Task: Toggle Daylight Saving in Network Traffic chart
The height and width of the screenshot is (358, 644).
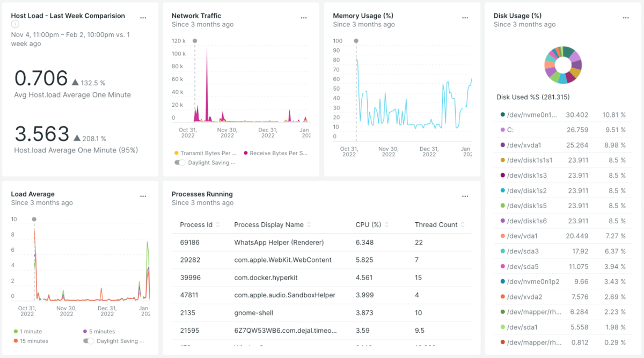Action: point(180,163)
